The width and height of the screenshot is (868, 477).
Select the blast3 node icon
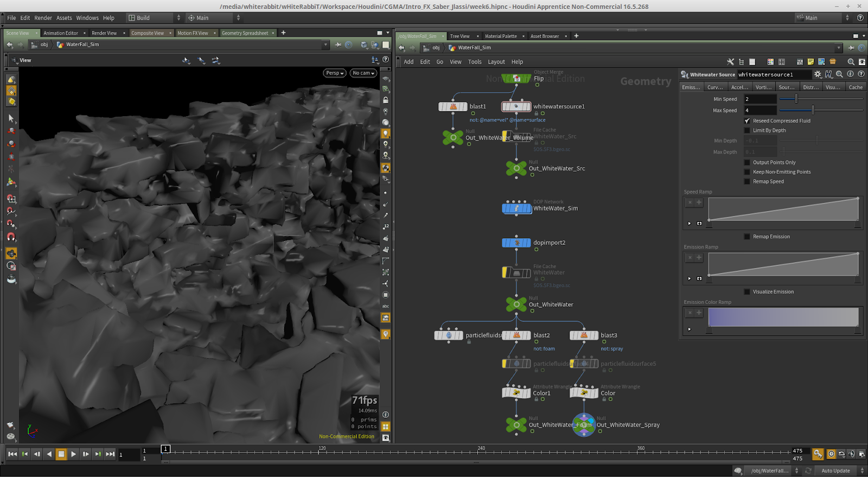tap(584, 335)
